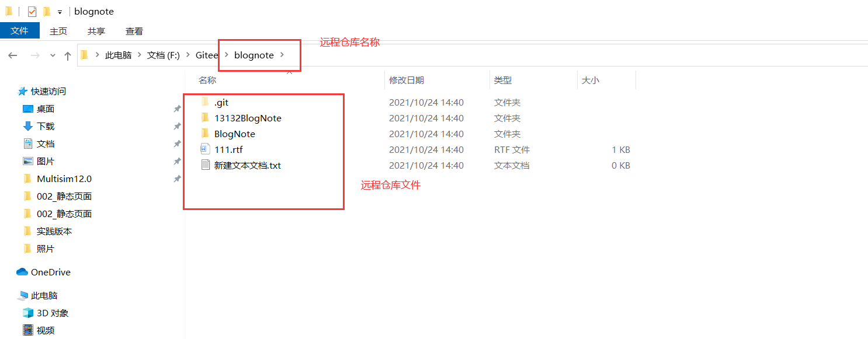Open 此电脑 in navigation pane
868x339 pixels.
44,295
